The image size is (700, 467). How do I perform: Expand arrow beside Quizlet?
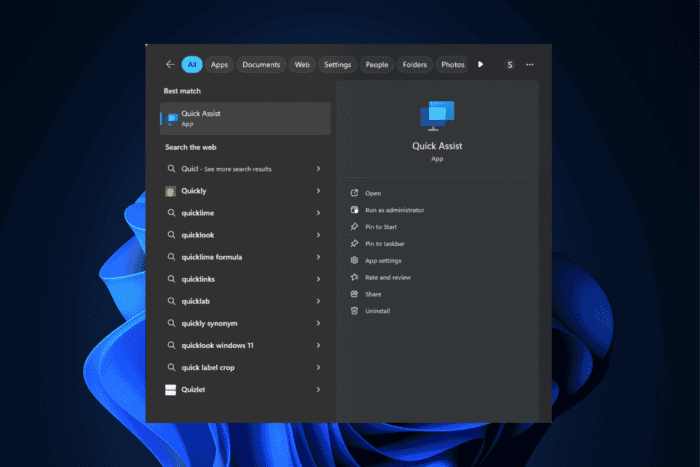318,390
